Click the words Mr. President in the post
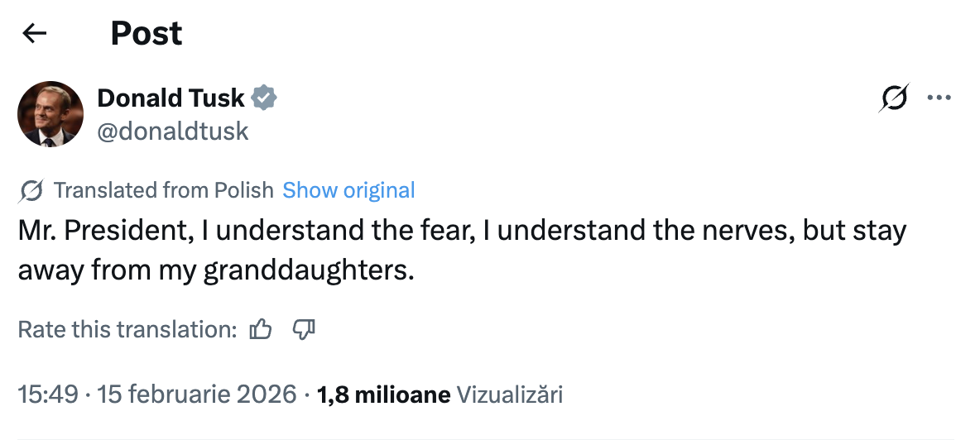The width and height of the screenshot is (980, 440). click(103, 231)
